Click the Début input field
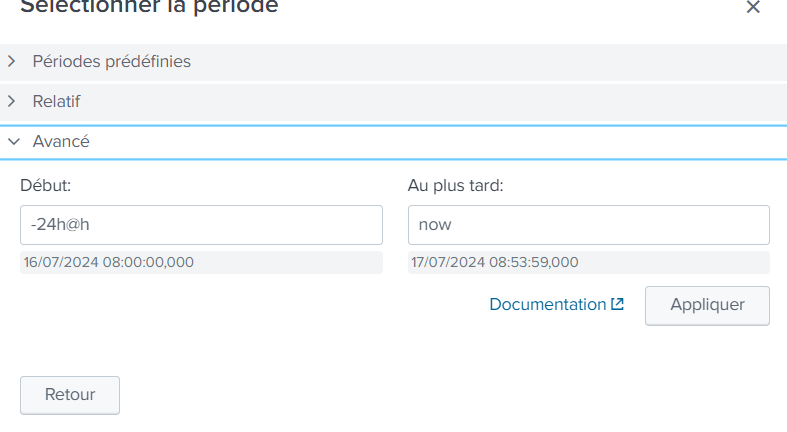787x432 pixels. (x=201, y=225)
